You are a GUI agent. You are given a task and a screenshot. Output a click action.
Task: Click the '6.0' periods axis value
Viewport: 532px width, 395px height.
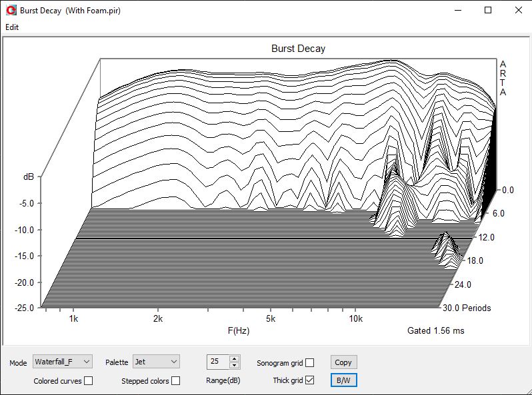[x=499, y=213]
